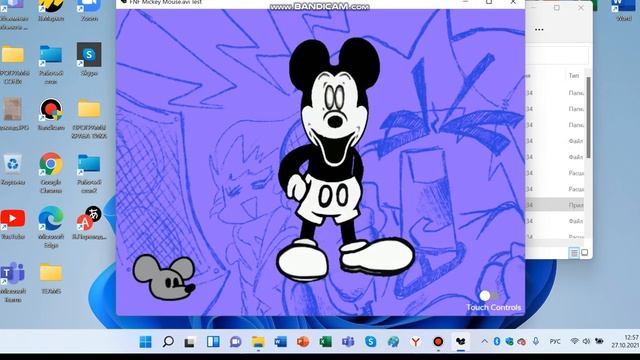Select the Recycle Bin desktop icon
Viewport: 640px width, 360px height.
click(x=13, y=169)
